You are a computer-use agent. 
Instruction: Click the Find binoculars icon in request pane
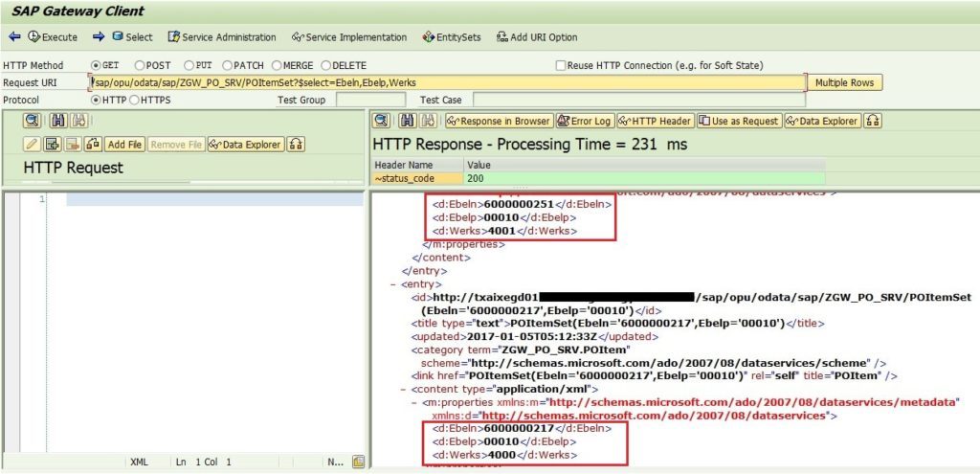pos(57,121)
